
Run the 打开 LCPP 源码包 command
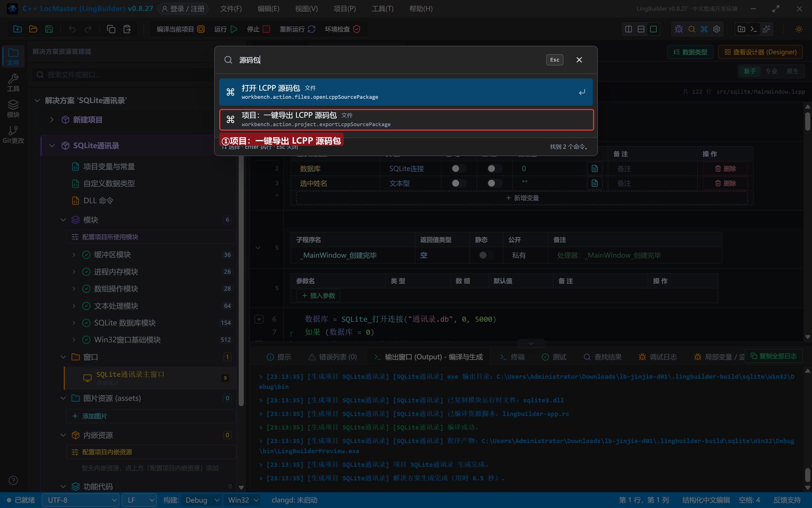click(406, 92)
